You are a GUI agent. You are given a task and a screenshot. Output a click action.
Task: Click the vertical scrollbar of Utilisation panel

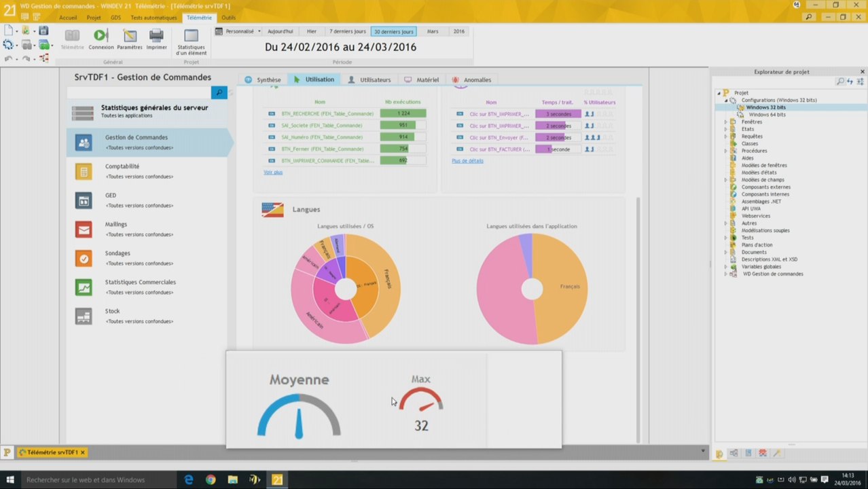[638, 319]
